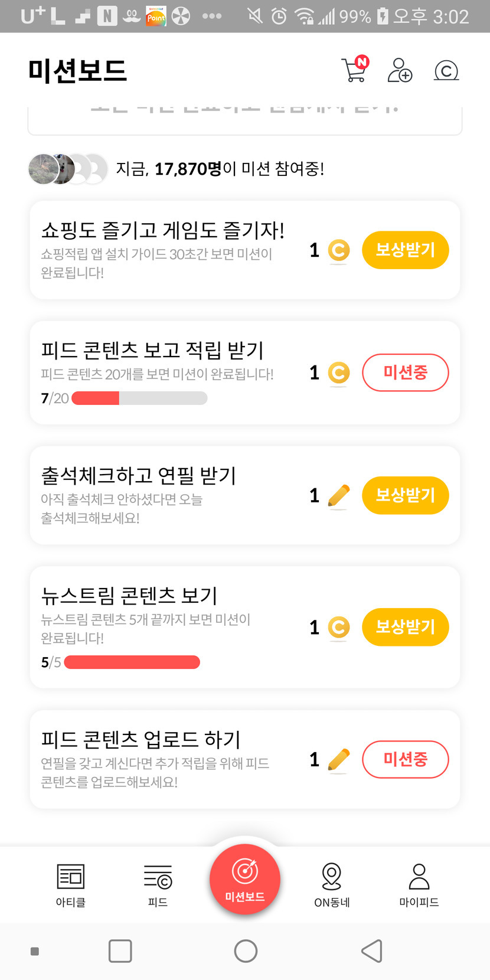Switch to the 아티클 tab

[71, 885]
